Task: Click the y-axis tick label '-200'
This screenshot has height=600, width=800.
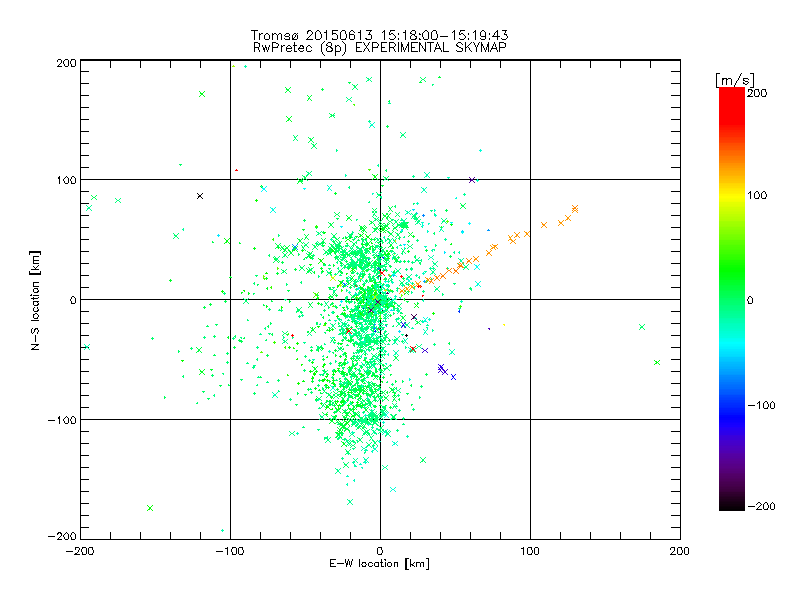Action: (x=62, y=536)
